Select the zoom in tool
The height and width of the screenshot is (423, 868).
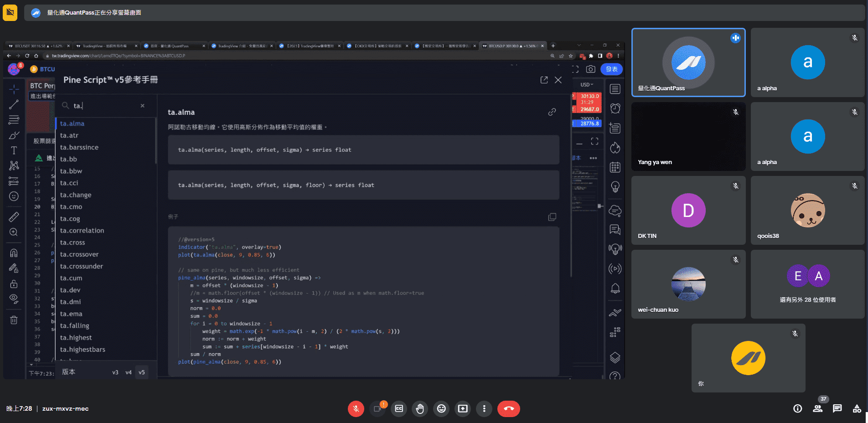click(x=14, y=232)
